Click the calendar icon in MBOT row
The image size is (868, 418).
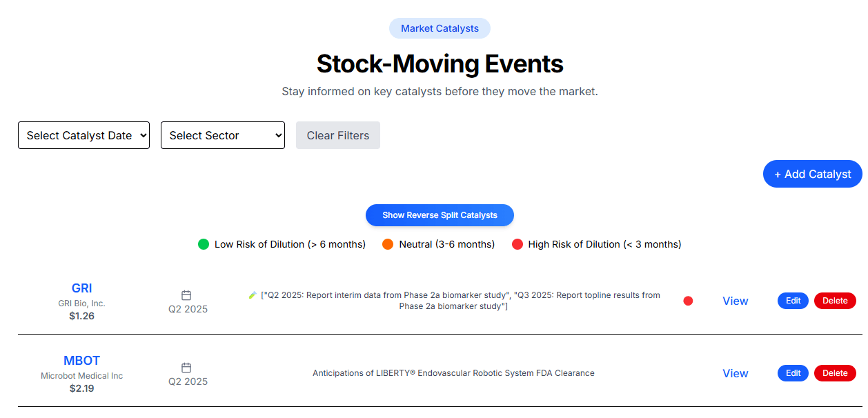pyautogui.click(x=186, y=368)
